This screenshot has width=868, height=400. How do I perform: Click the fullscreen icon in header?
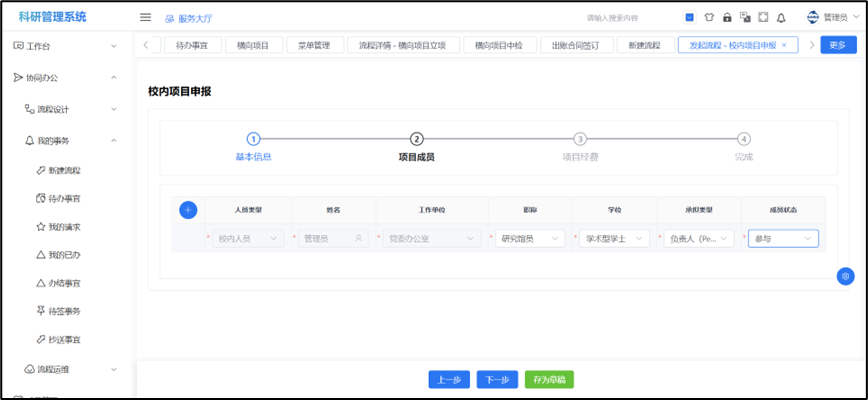pos(763,17)
